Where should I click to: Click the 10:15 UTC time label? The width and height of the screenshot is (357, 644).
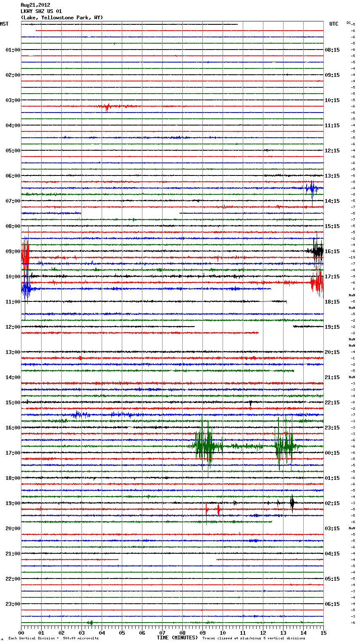pyautogui.click(x=332, y=100)
